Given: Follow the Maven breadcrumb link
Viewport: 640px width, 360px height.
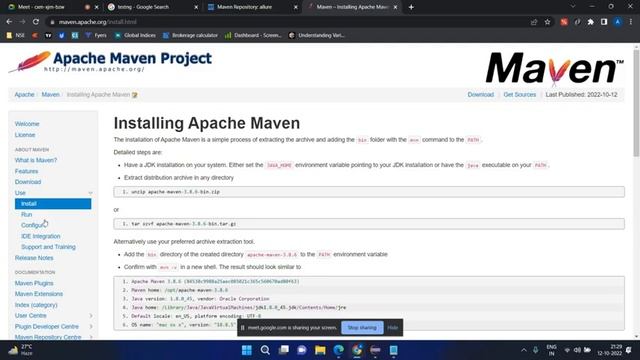Looking at the screenshot, I should point(51,95).
